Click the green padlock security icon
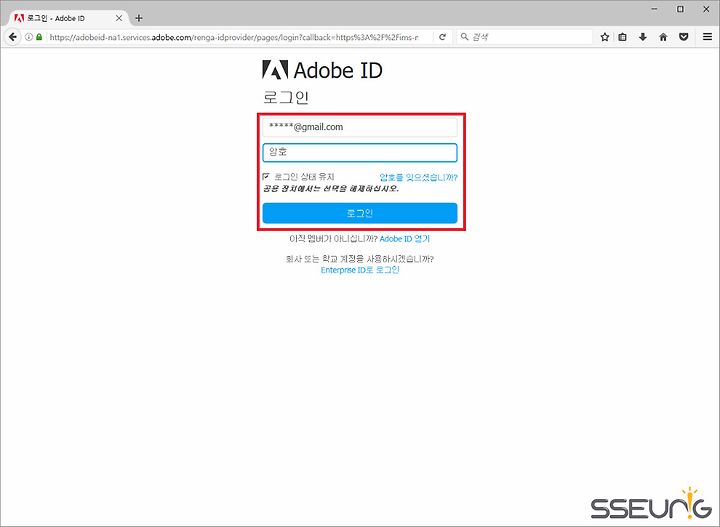 coord(39,37)
